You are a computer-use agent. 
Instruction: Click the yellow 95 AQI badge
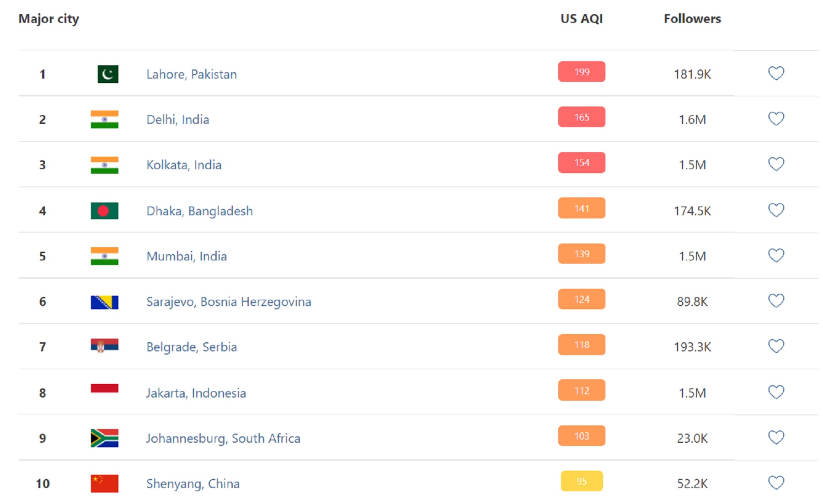click(582, 481)
